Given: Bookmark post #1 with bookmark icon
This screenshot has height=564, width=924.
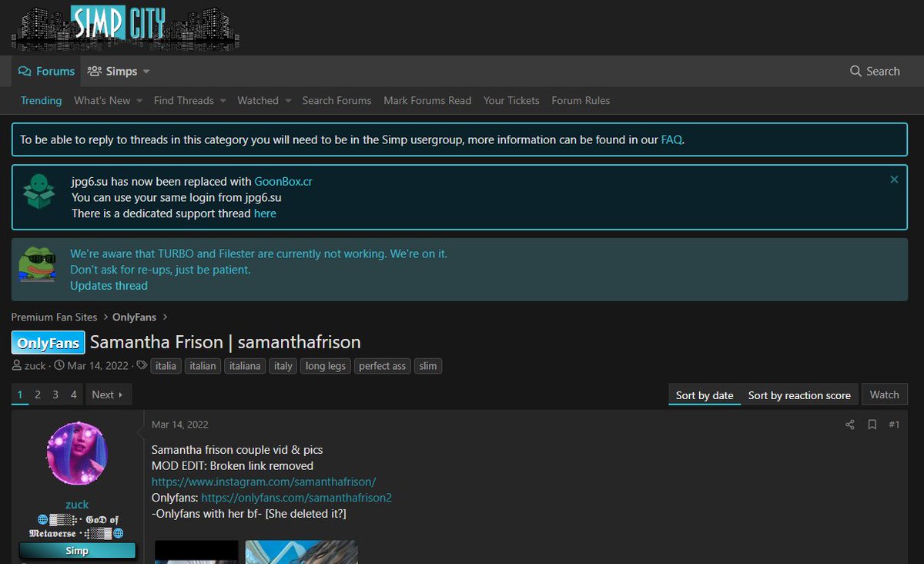Looking at the screenshot, I should (872, 425).
